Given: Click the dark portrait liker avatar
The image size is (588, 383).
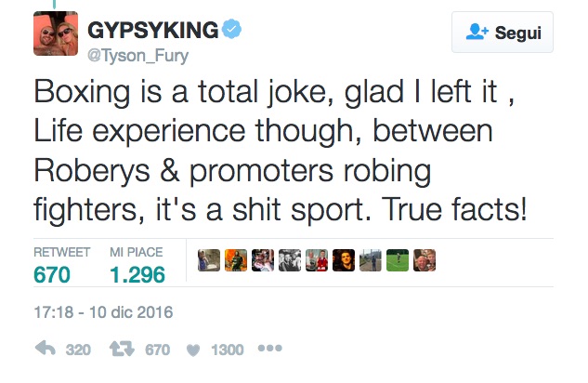Looking at the screenshot, I should click(x=343, y=260).
